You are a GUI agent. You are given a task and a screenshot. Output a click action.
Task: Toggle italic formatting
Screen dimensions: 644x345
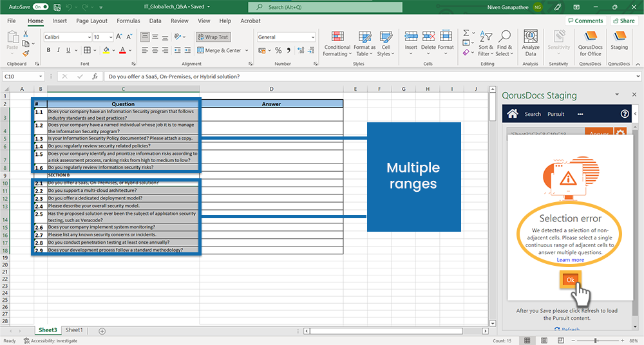59,50
